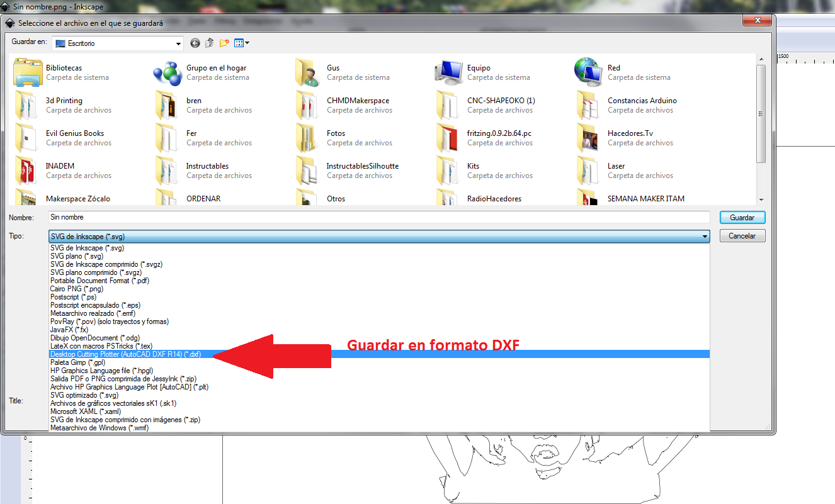Select the bren folder

click(203, 105)
